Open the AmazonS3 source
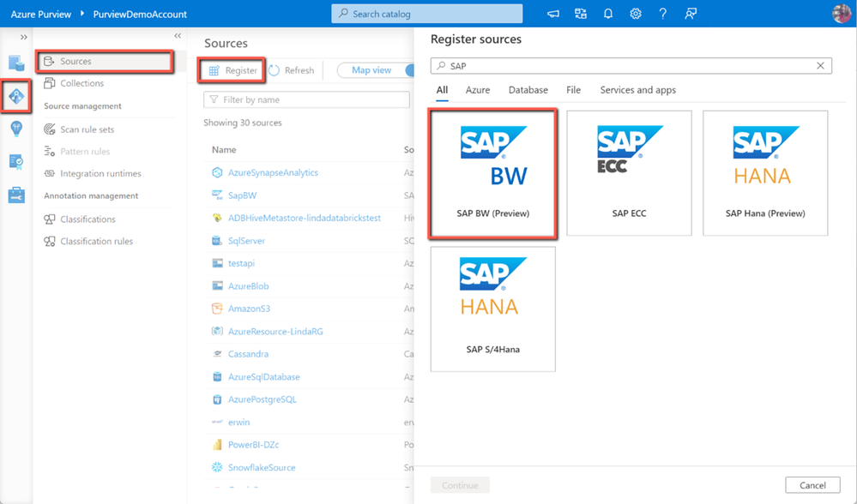 click(x=249, y=309)
